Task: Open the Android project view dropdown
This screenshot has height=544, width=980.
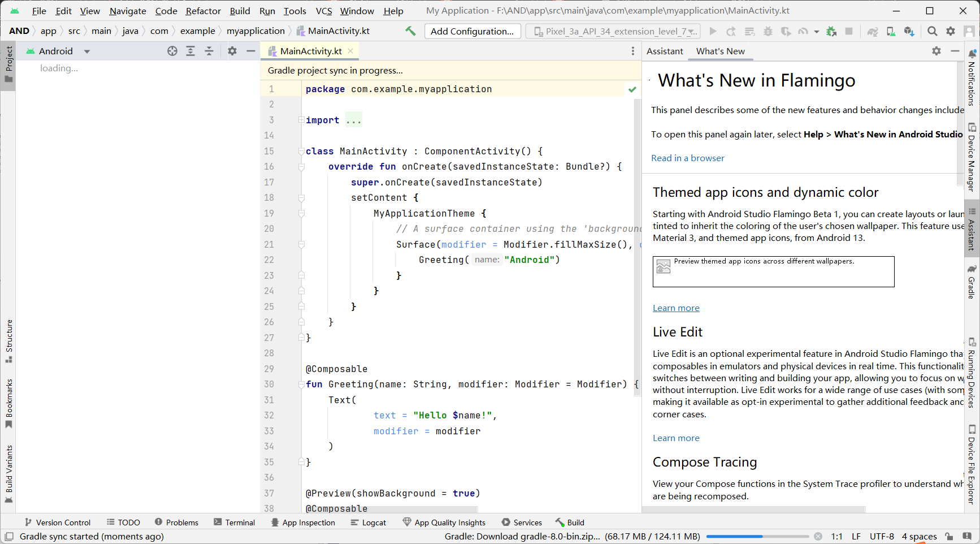Action: (x=58, y=51)
